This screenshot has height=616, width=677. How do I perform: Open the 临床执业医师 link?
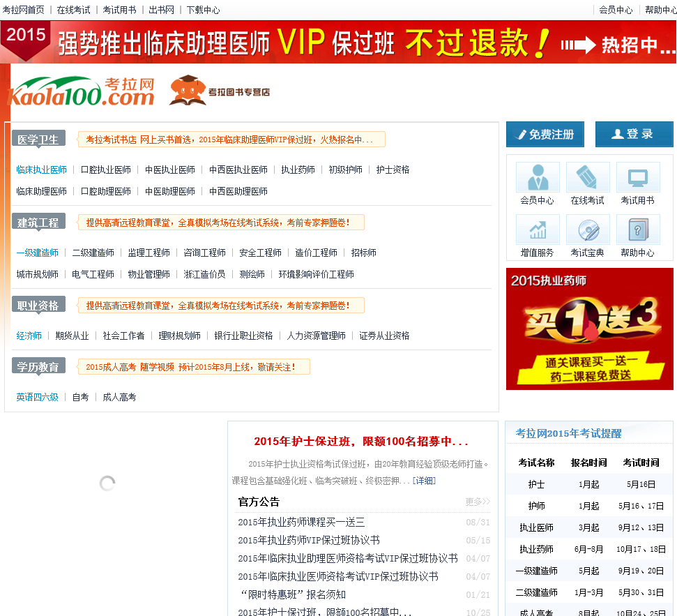(x=41, y=170)
